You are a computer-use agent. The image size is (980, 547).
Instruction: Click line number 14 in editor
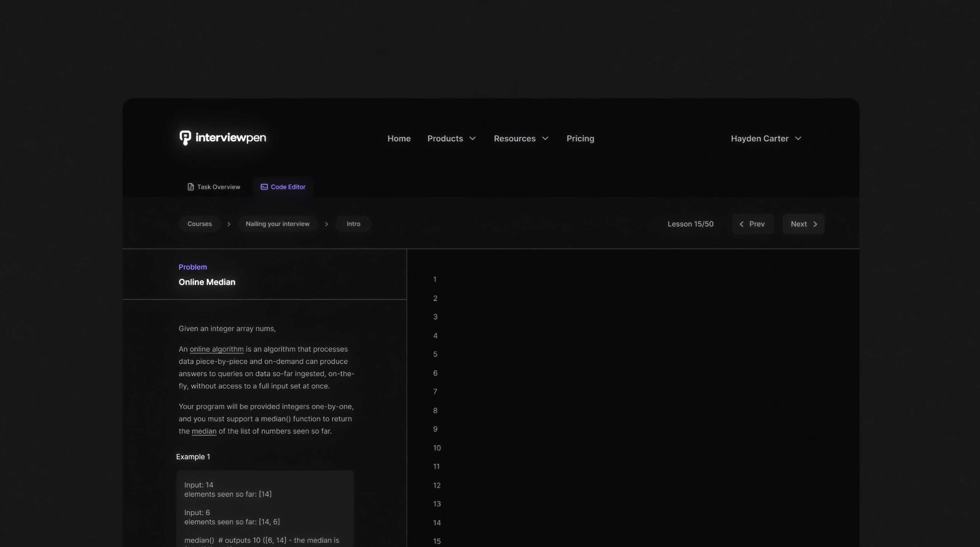(x=437, y=523)
